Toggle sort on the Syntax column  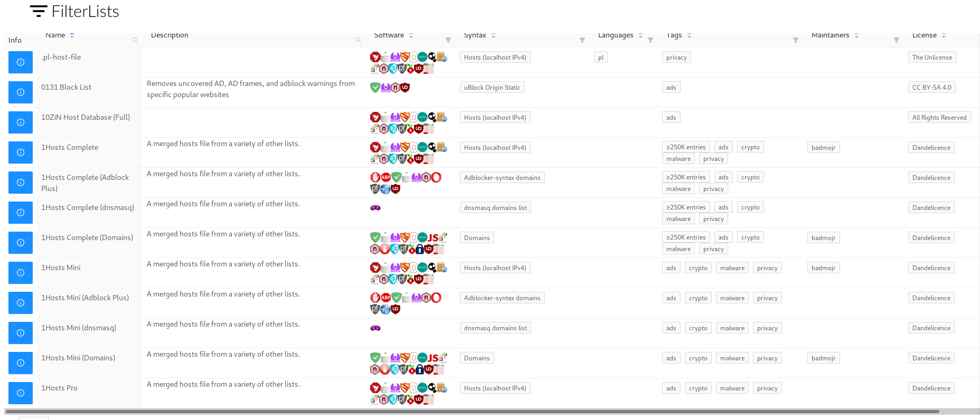pyautogui.click(x=493, y=35)
